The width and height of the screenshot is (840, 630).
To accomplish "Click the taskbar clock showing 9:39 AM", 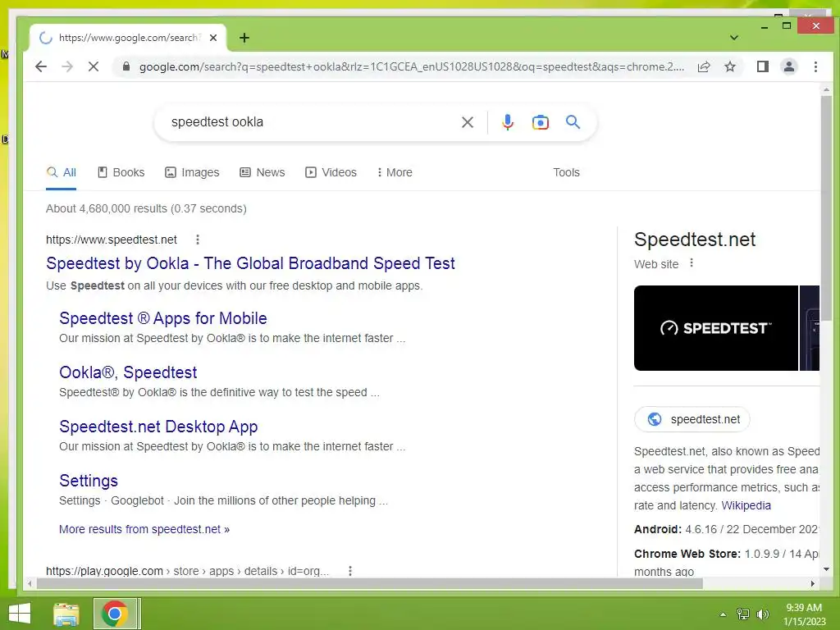I will click(805, 614).
